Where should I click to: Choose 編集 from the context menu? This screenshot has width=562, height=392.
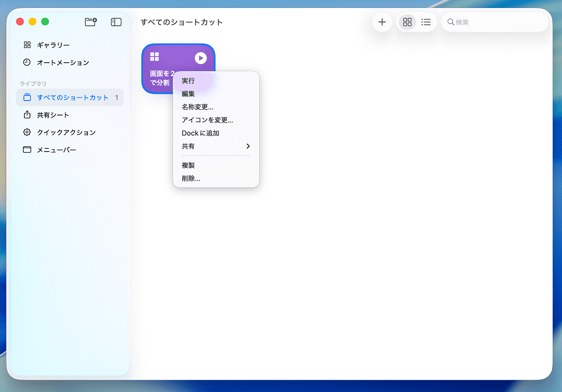tap(216, 94)
